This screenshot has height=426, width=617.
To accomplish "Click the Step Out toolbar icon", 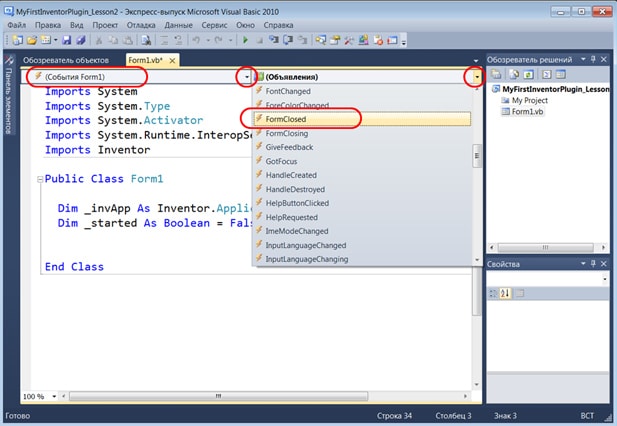I will [x=302, y=40].
